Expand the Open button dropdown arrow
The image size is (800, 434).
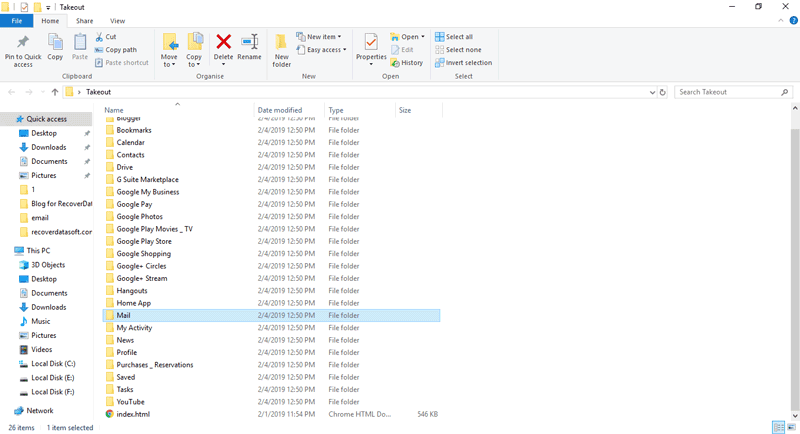pos(423,37)
